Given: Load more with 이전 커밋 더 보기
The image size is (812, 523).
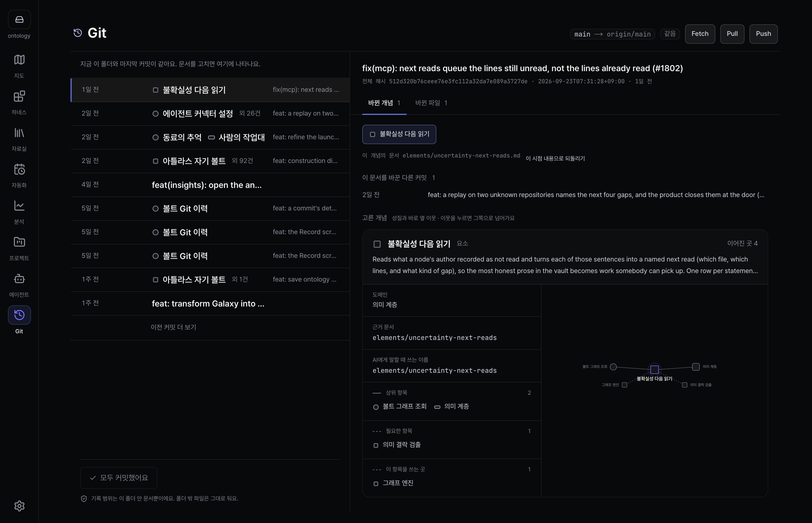Looking at the screenshot, I should (x=174, y=327).
